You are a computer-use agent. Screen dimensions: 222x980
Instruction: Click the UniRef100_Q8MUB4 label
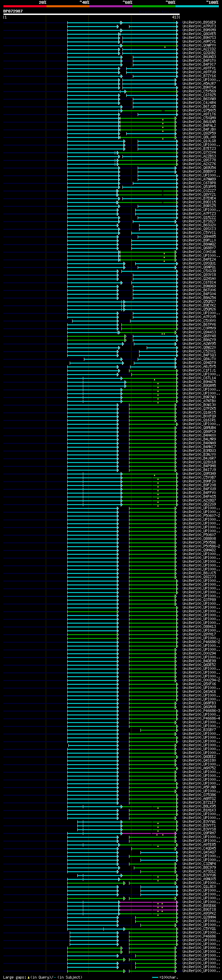199,428
